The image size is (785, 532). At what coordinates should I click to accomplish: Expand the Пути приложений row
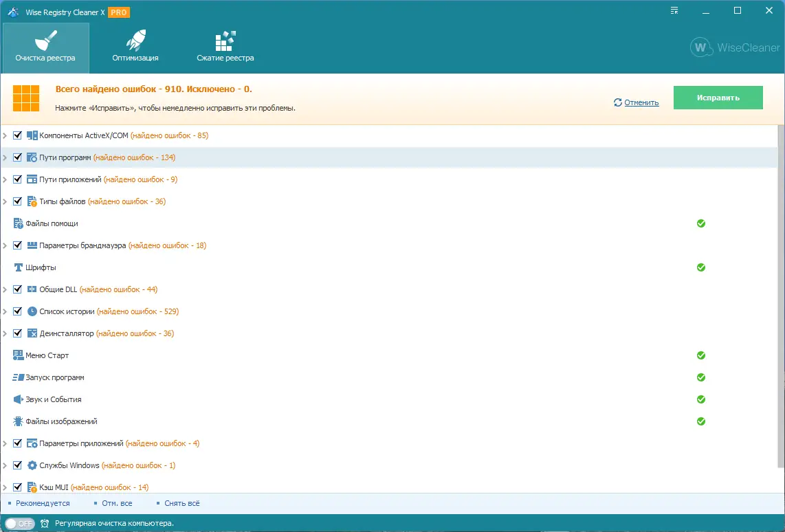click(5, 179)
